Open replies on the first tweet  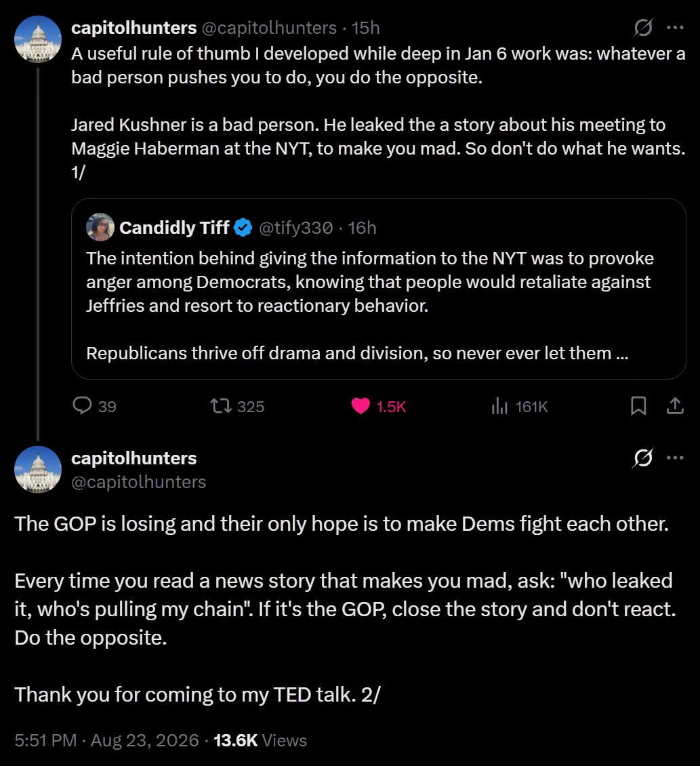coord(94,407)
